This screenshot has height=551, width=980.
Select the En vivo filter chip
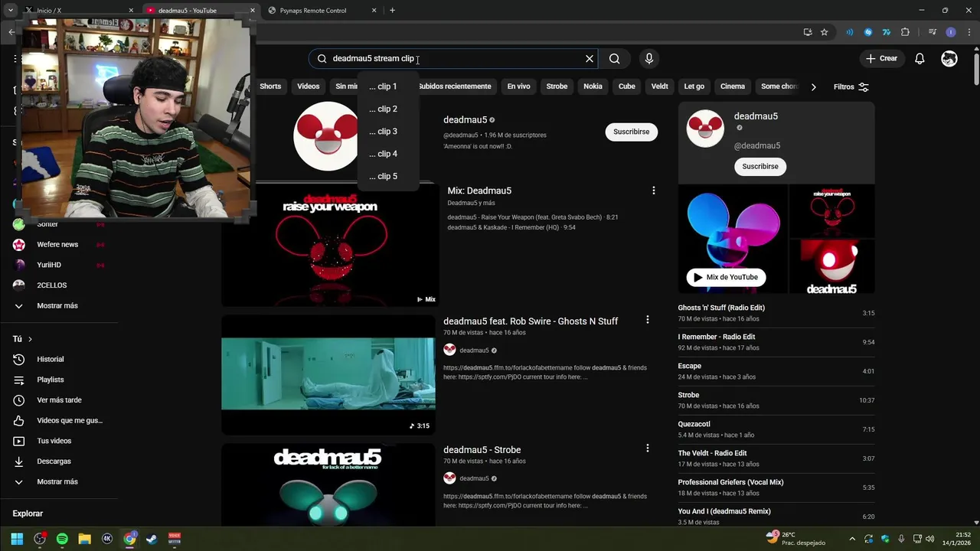[518, 86]
